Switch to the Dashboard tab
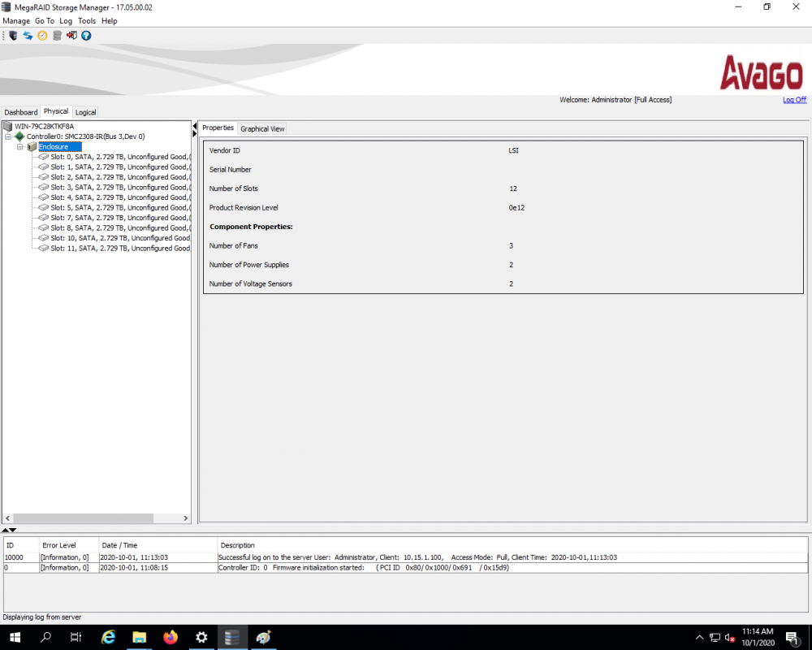The height and width of the screenshot is (650, 812). point(21,112)
